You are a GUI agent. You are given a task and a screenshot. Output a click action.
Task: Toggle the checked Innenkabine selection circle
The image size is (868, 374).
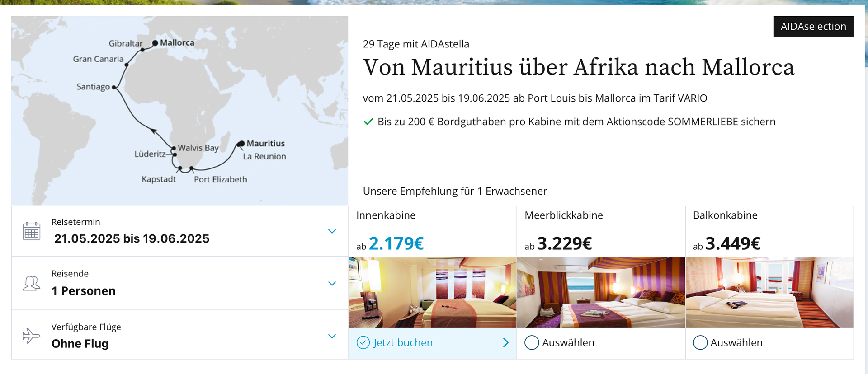coord(363,343)
